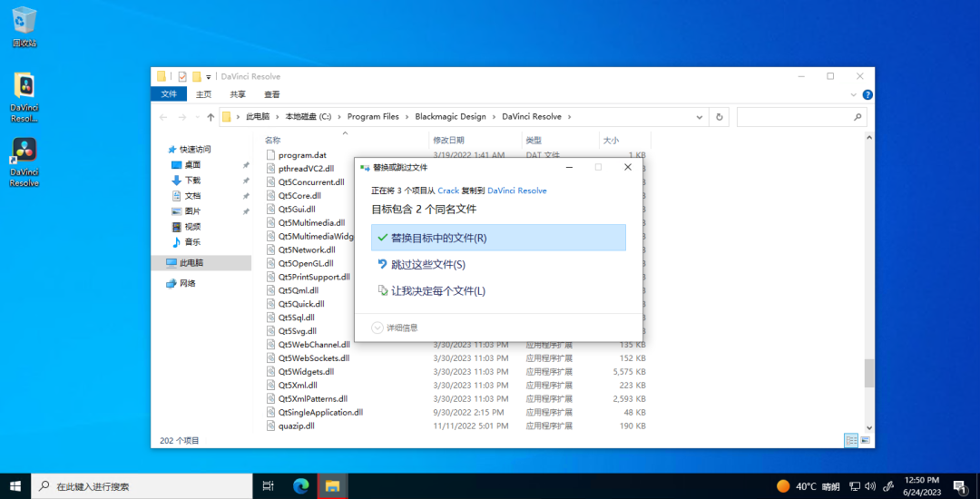
Task: Open the help question mark icon
Action: pos(867,94)
